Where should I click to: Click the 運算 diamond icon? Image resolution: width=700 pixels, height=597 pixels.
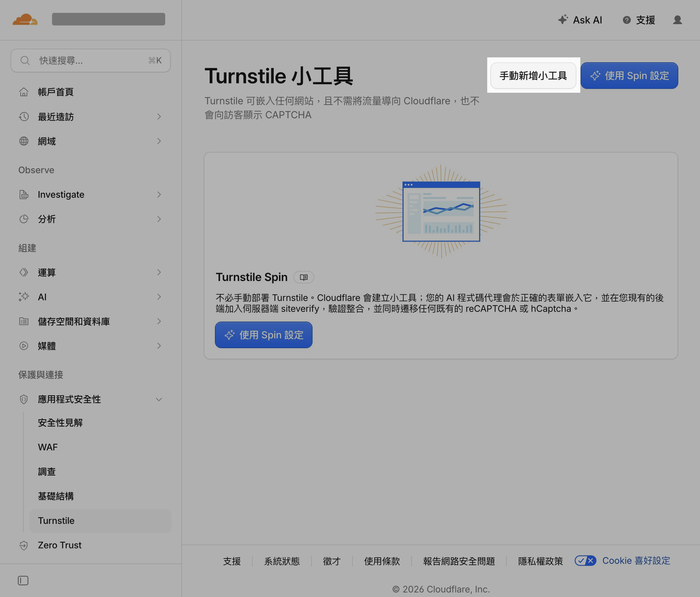(x=24, y=272)
